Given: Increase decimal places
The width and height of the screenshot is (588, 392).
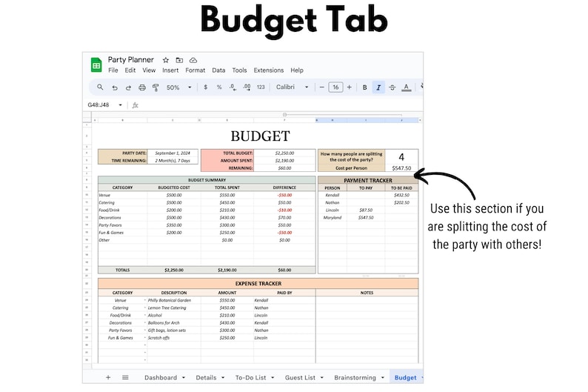Looking at the screenshot, I should point(247,87).
